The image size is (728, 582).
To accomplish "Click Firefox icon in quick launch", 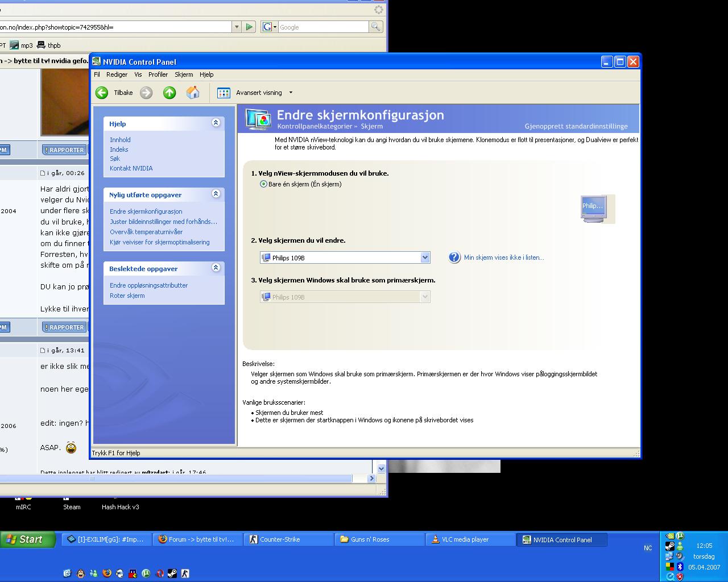I will (x=107, y=573).
